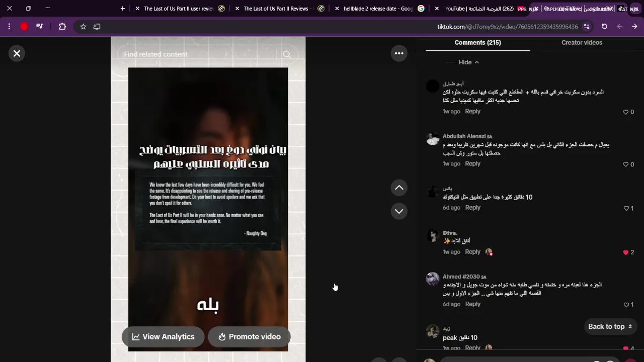Reply to the comment posted by يالس
Viewport: 644px width, 362px height.
472,208
